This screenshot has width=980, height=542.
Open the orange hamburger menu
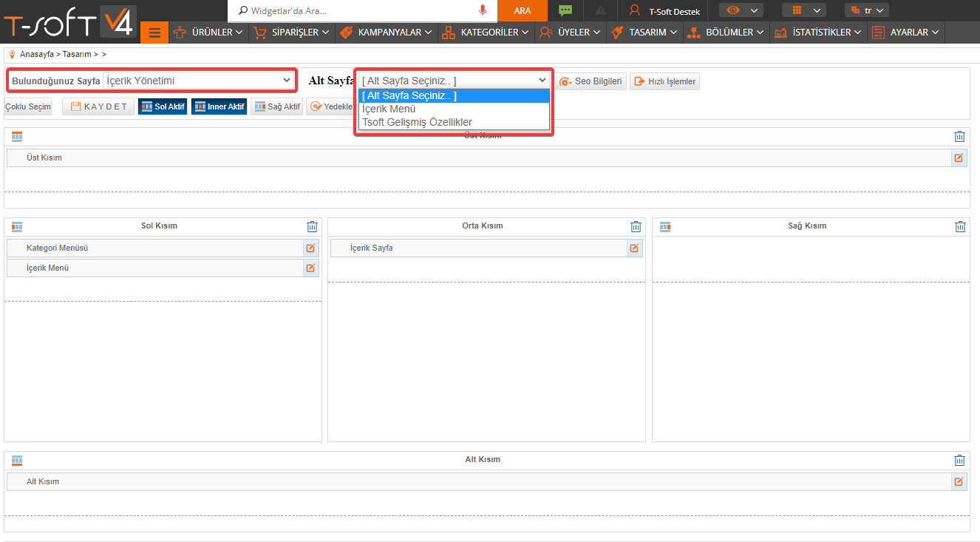154,33
